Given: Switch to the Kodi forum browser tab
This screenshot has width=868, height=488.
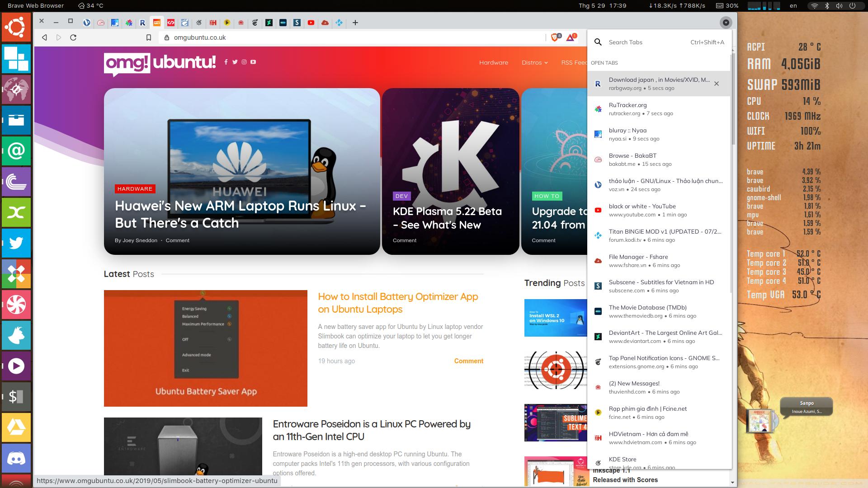Looking at the screenshot, I should tap(339, 23).
